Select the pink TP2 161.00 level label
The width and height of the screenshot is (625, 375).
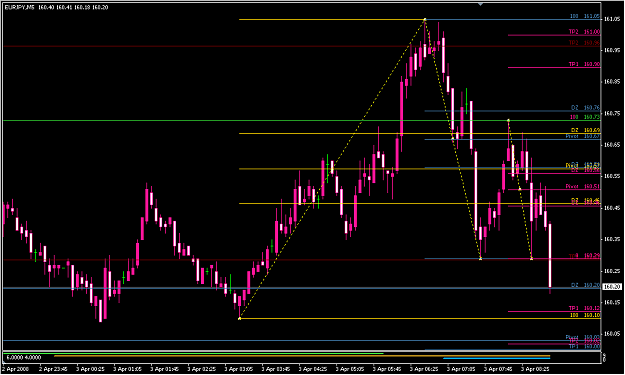click(584, 31)
